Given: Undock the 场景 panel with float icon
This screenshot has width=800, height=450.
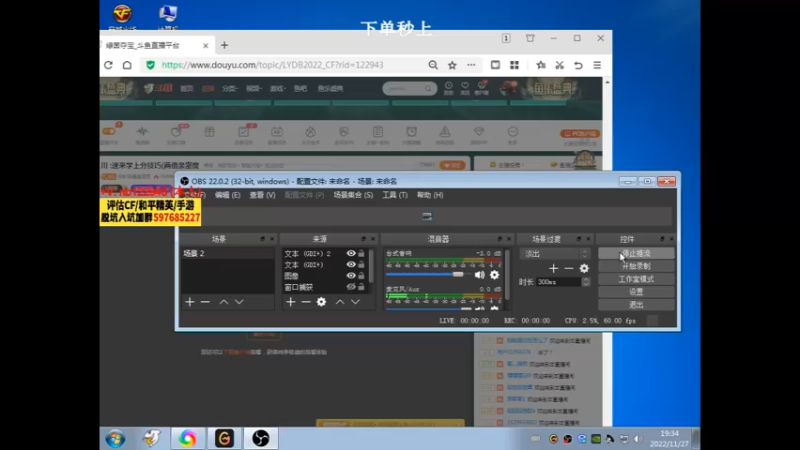Looking at the screenshot, I should click(262, 239).
